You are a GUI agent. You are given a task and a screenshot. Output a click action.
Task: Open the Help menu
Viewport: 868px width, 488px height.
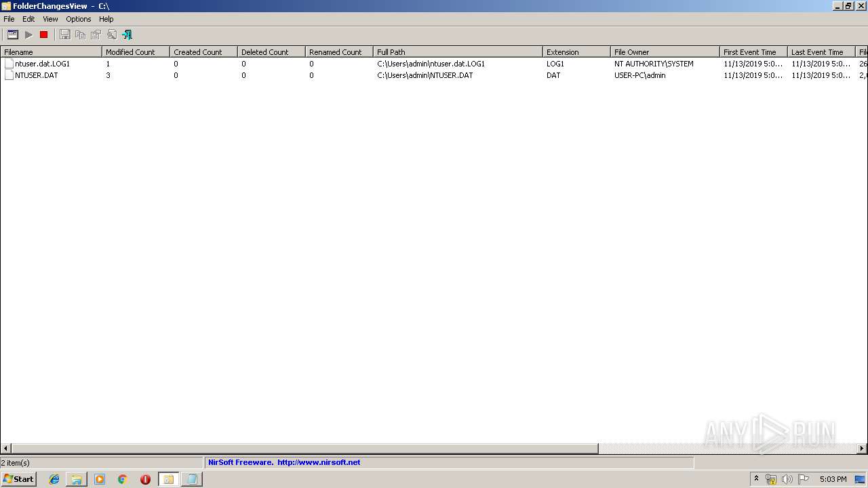pyautogui.click(x=106, y=19)
